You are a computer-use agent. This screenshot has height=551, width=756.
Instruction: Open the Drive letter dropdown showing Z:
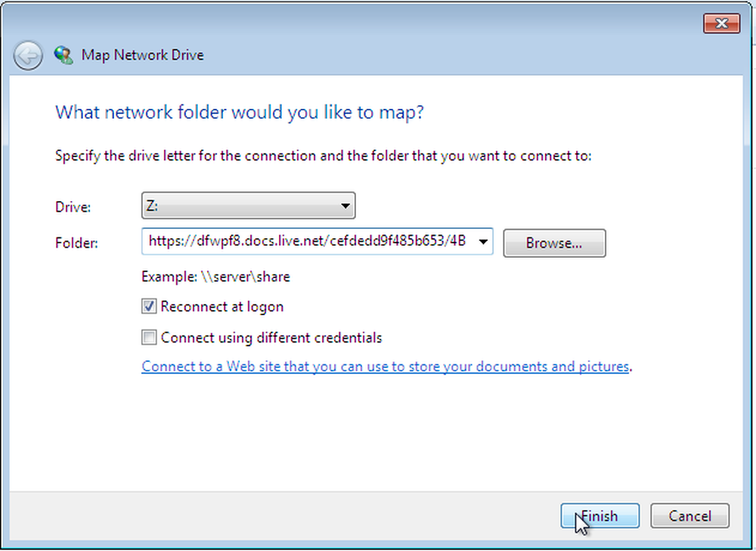coord(248,206)
